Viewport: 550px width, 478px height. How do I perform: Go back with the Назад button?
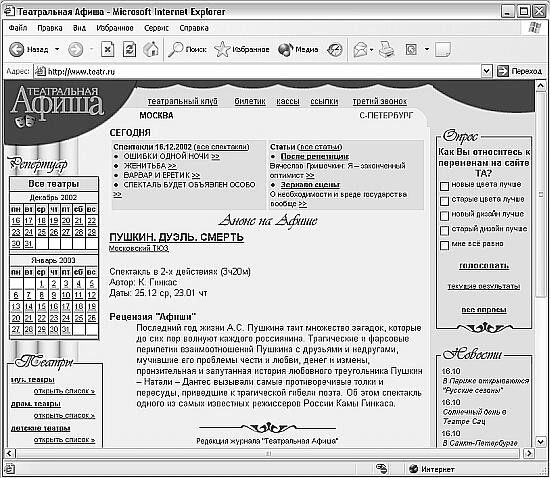click(x=28, y=49)
